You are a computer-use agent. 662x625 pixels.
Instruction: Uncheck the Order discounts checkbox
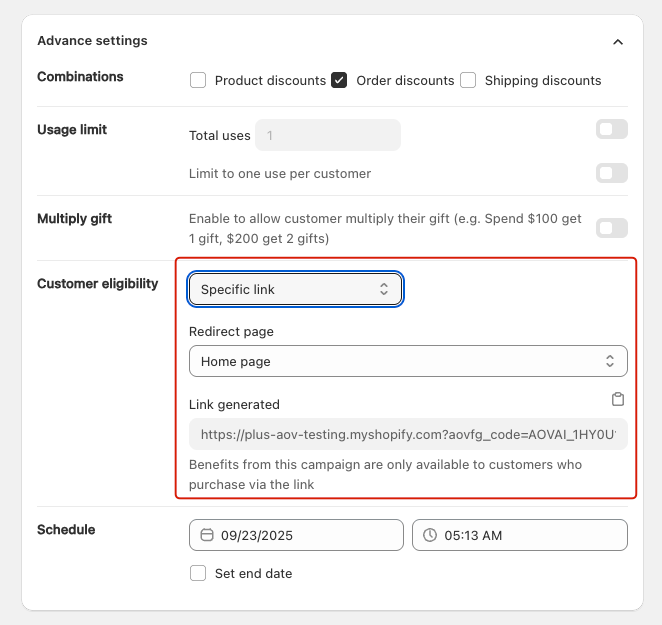tap(339, 80)
